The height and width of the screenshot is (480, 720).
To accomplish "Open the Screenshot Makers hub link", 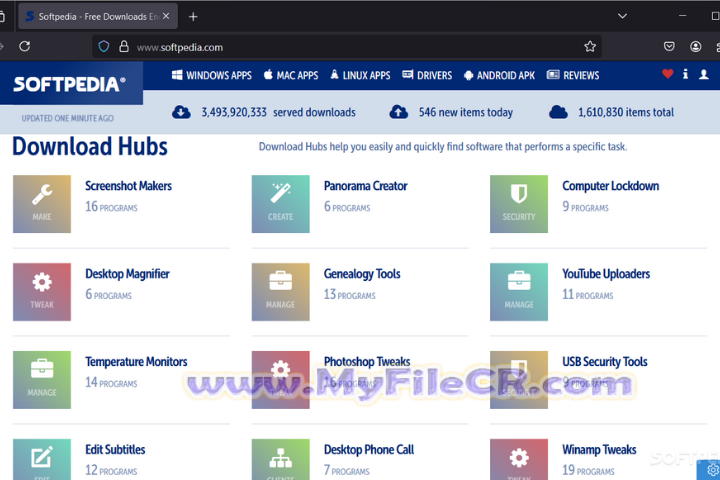I will (x=128, y=186).
